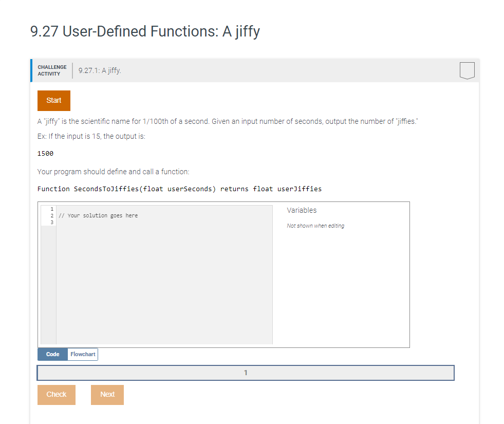Switch to the Flowchart view tab

pyautogui.click(x=83, y=354)
